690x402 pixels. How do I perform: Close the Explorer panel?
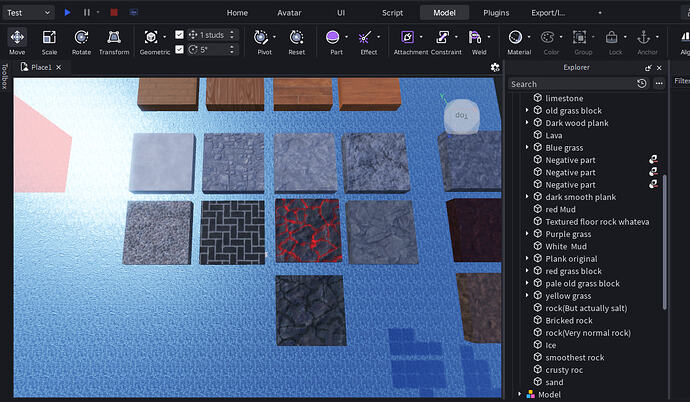point(659,68)
